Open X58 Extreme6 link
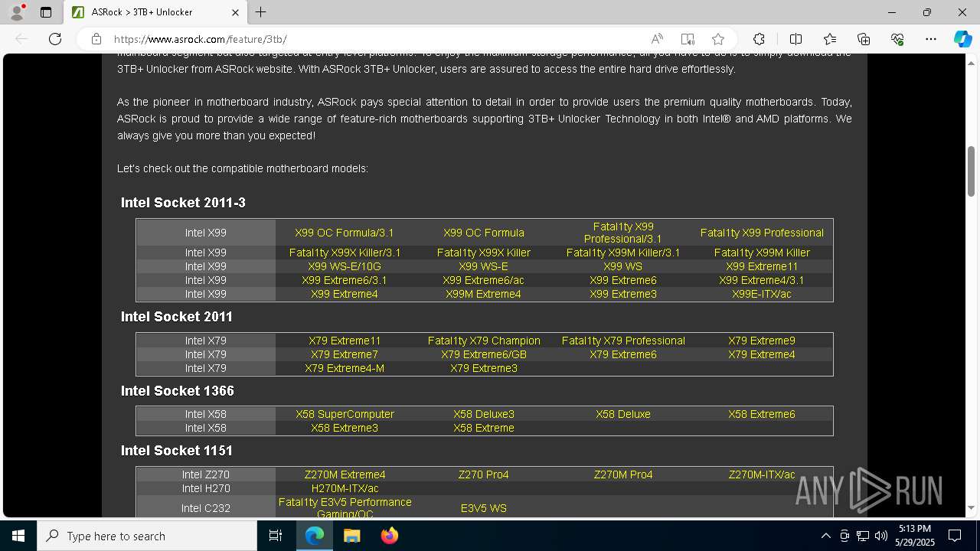Image resolution: width=980 pixels, height=551 pixels. pos(762,414)
